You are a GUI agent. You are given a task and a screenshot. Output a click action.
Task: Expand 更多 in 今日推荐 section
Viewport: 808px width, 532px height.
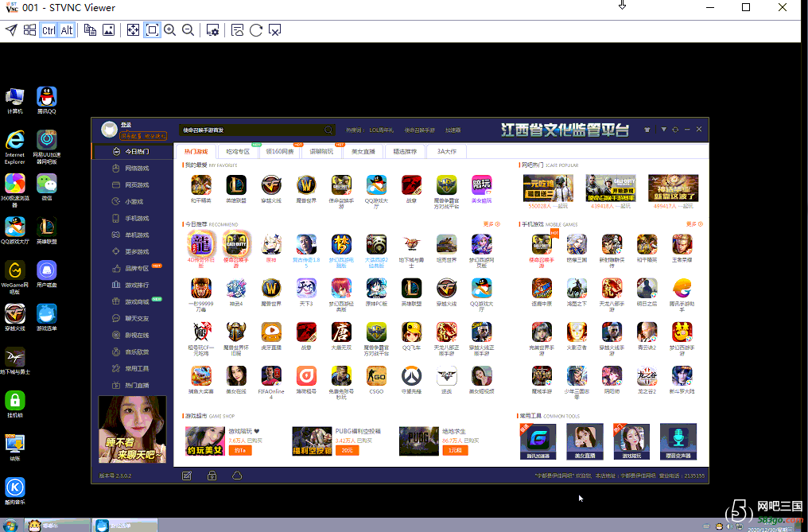point(491,224)
